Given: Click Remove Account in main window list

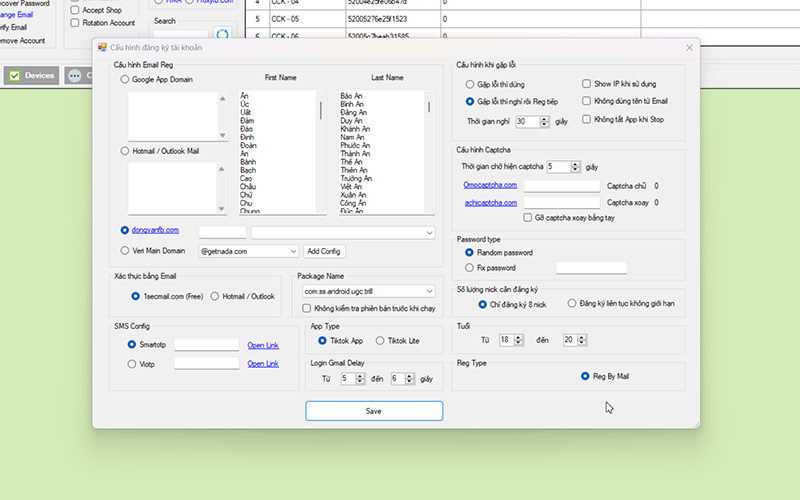Looking at the screenshot, I should [22, 41].
